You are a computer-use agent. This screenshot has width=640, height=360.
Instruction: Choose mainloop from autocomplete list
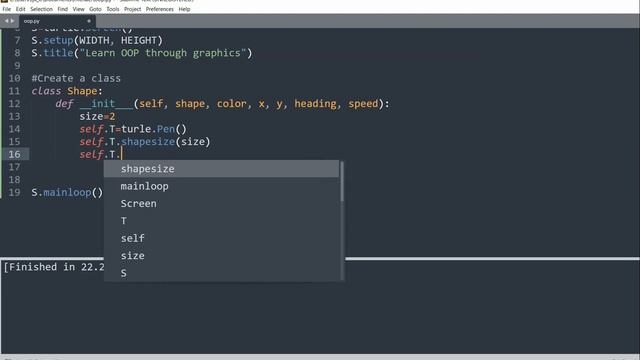click(221, 187)
